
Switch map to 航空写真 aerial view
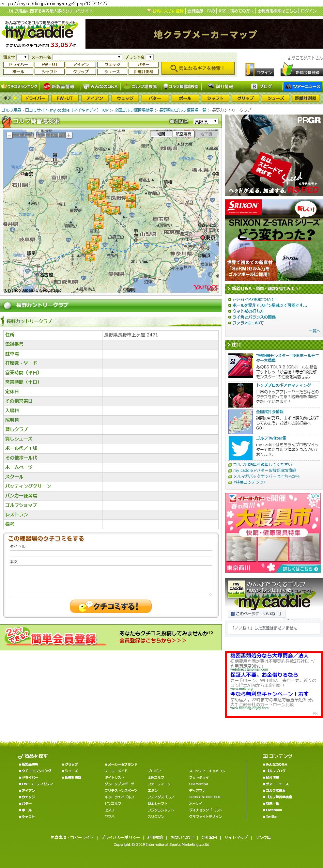[x=184, y=134]
